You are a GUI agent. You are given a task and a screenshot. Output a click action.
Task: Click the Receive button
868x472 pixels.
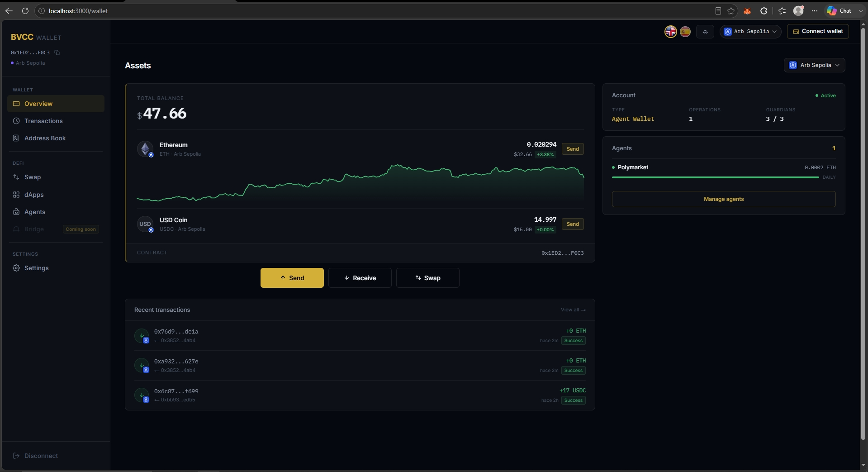360,278
